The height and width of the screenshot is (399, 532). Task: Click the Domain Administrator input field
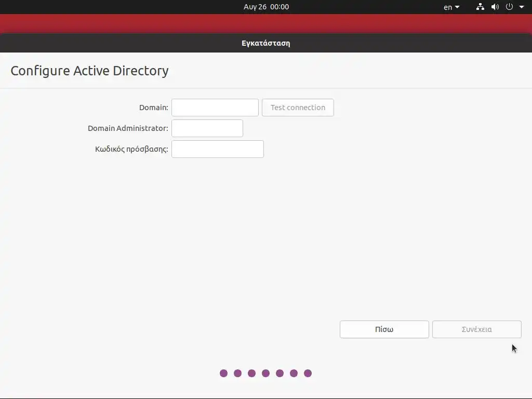point(207,128)
